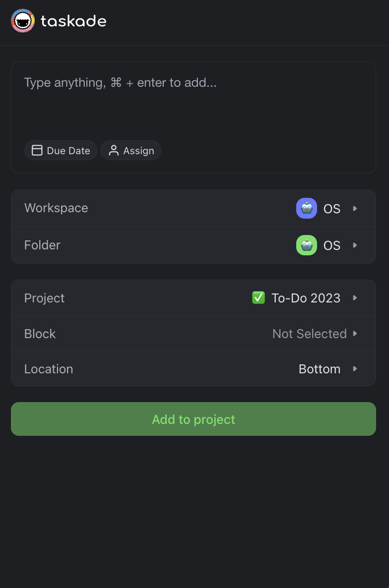Click the person icon on Assign chip
This screenshot has width=389, height=588.
coord(113,150)
